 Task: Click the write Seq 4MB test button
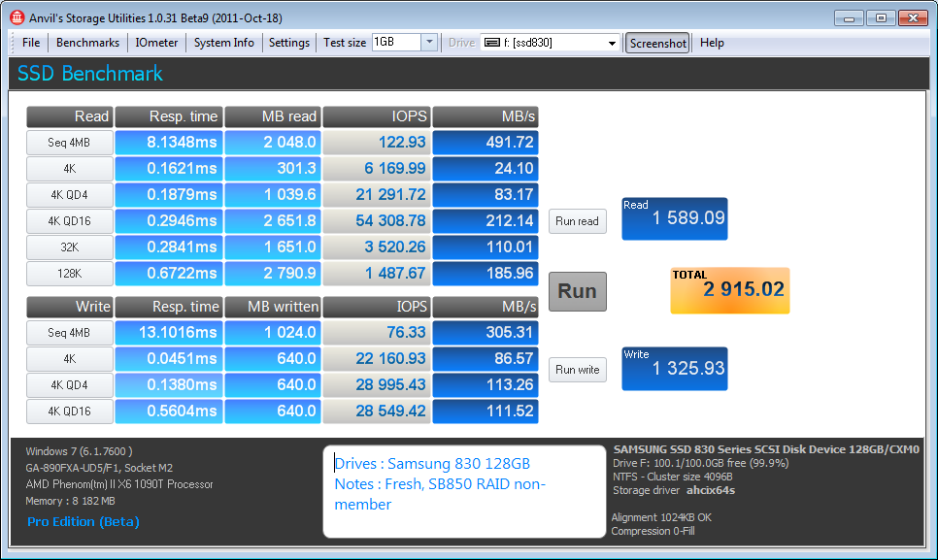(69, 333)
